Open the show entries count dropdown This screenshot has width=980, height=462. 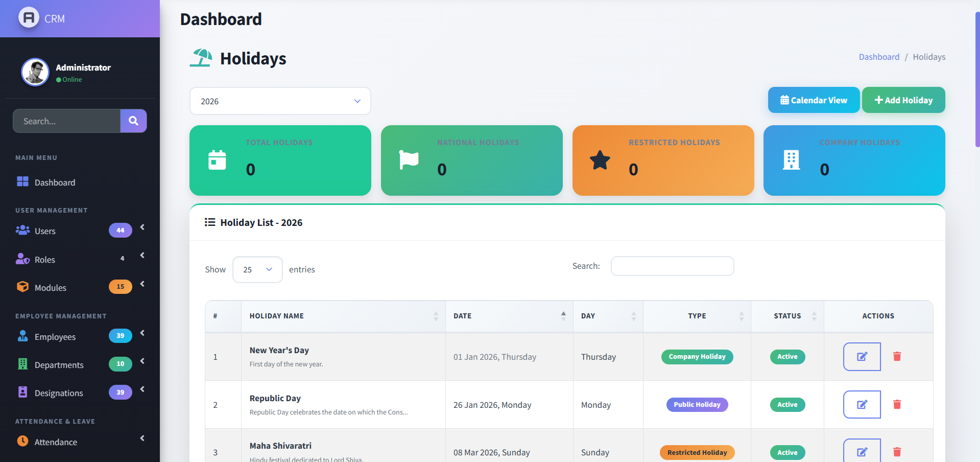(x=257, y=269)
